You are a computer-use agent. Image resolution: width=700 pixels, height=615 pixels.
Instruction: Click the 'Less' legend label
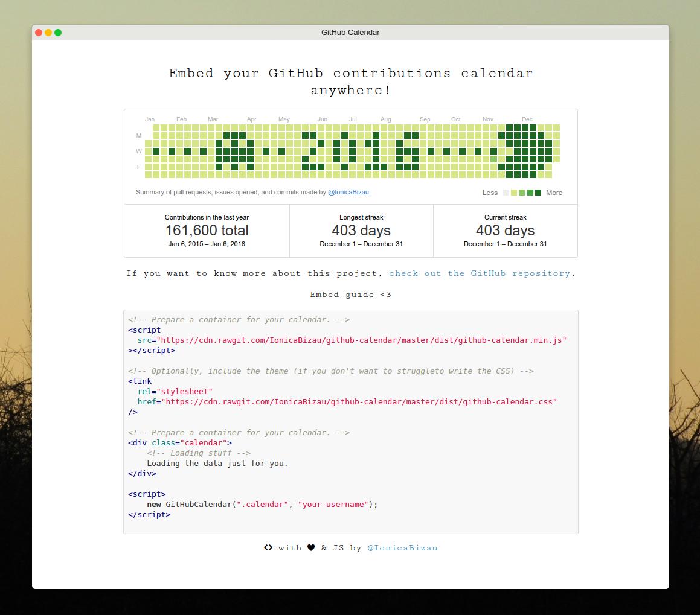click(490, 193)
